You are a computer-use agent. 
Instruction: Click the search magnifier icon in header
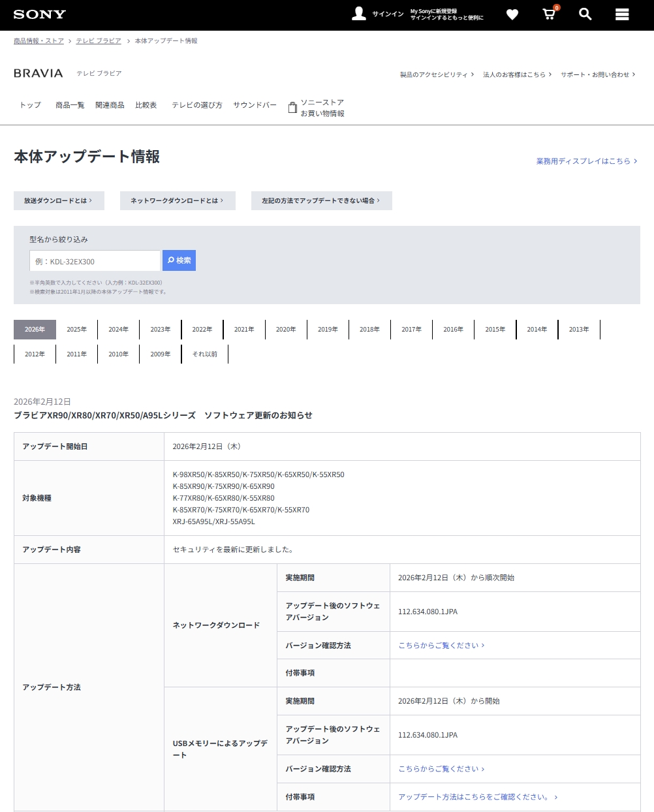point(585,14)
